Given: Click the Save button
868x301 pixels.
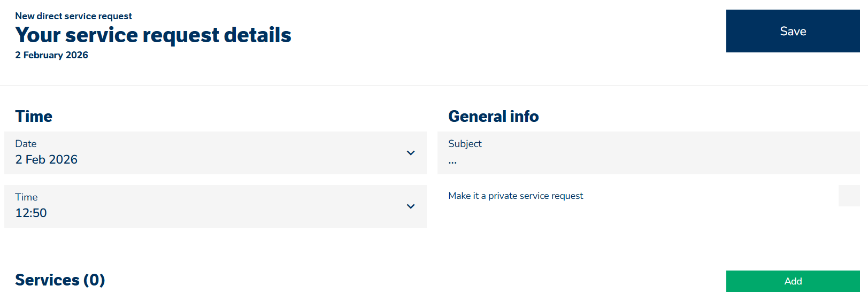Looking at the screenshot, I should click(793, 31).
